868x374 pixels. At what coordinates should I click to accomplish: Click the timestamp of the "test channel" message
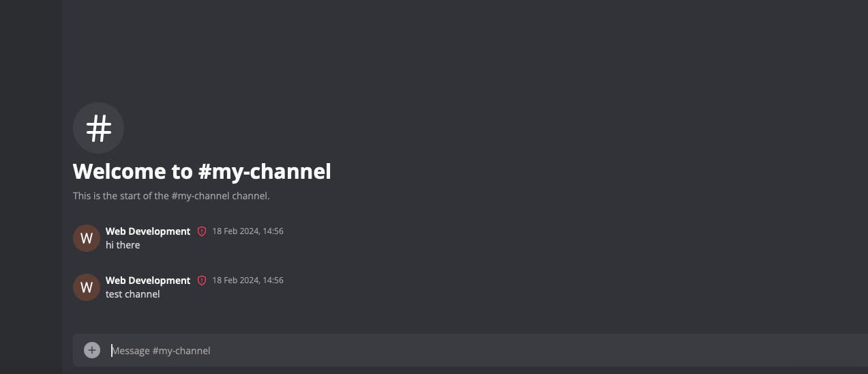248,280
